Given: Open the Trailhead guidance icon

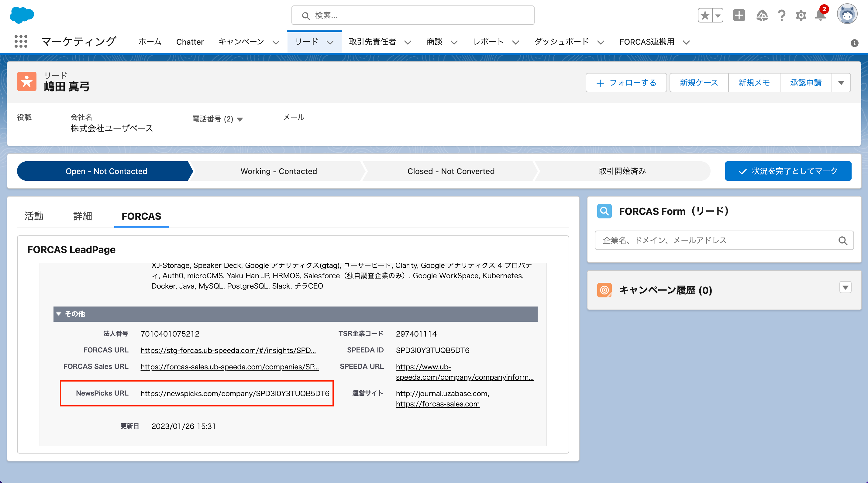Looking at the screenshot, I should [x=762, y=15].
